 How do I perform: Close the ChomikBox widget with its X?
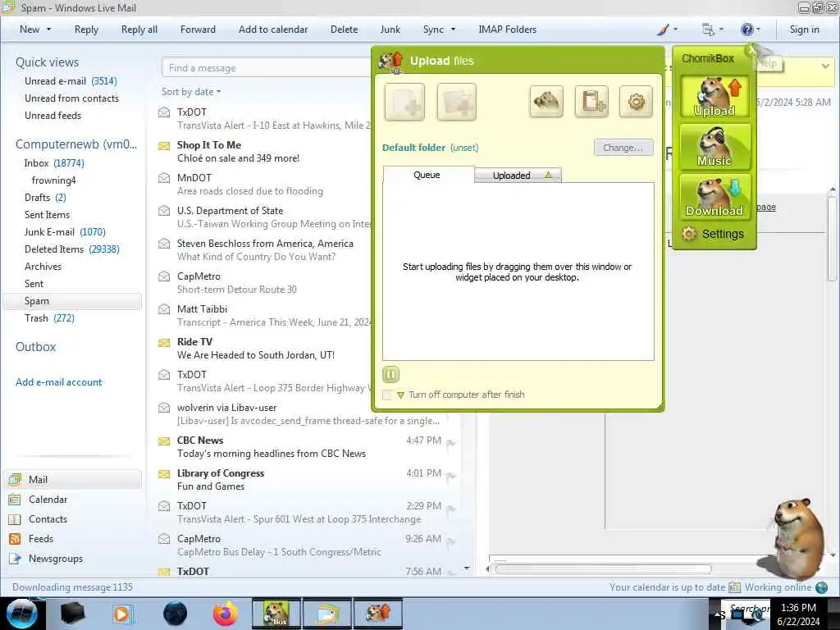pyautogui.click(x=752, y=50)
